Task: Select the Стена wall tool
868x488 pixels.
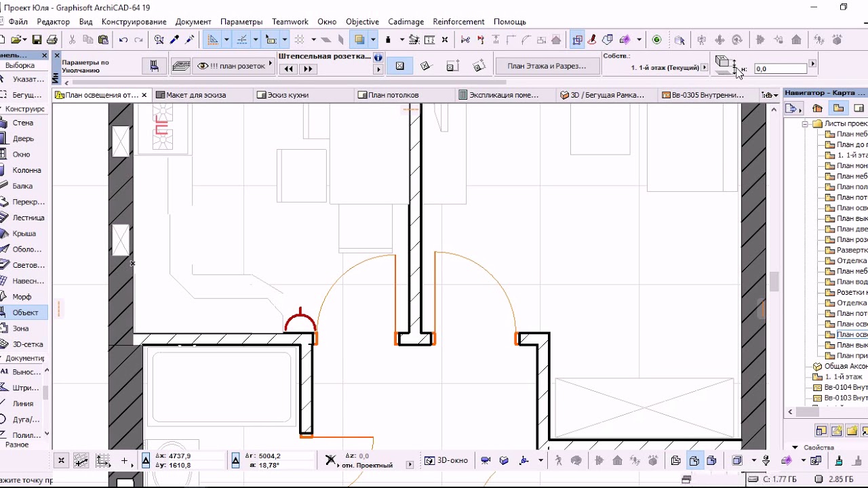Action: pos(22,123)
